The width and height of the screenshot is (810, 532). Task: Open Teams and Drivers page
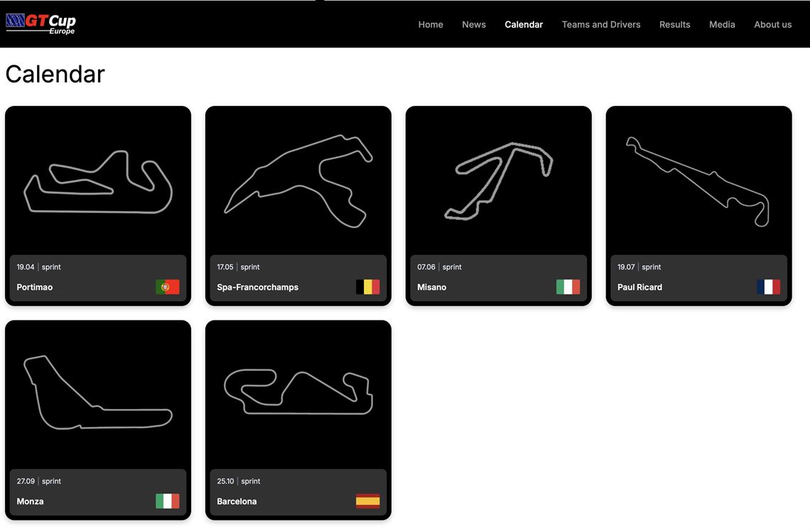pyautogui.click(x=601, y=24)
